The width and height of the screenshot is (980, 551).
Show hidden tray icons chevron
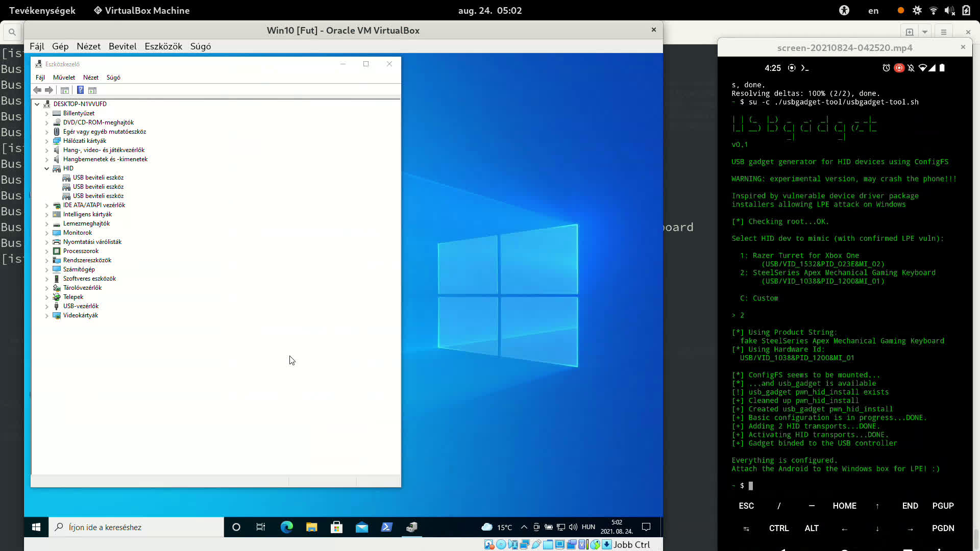(524, 527)
